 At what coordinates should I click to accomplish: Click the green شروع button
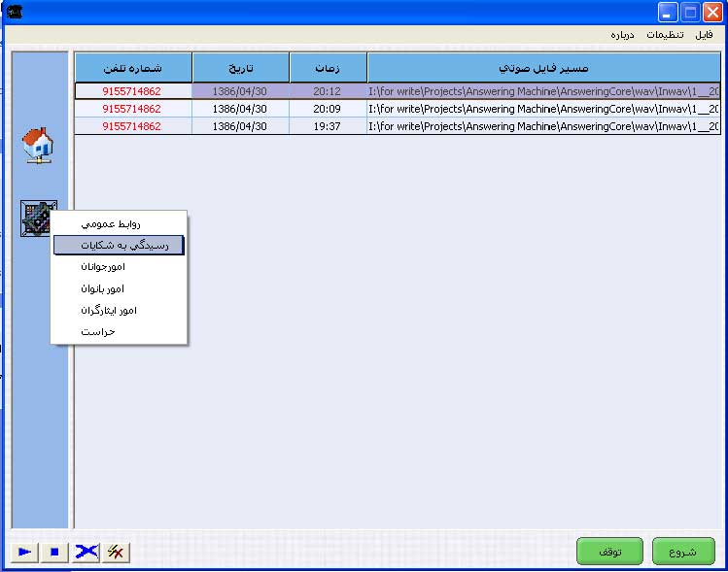point(683,552)
